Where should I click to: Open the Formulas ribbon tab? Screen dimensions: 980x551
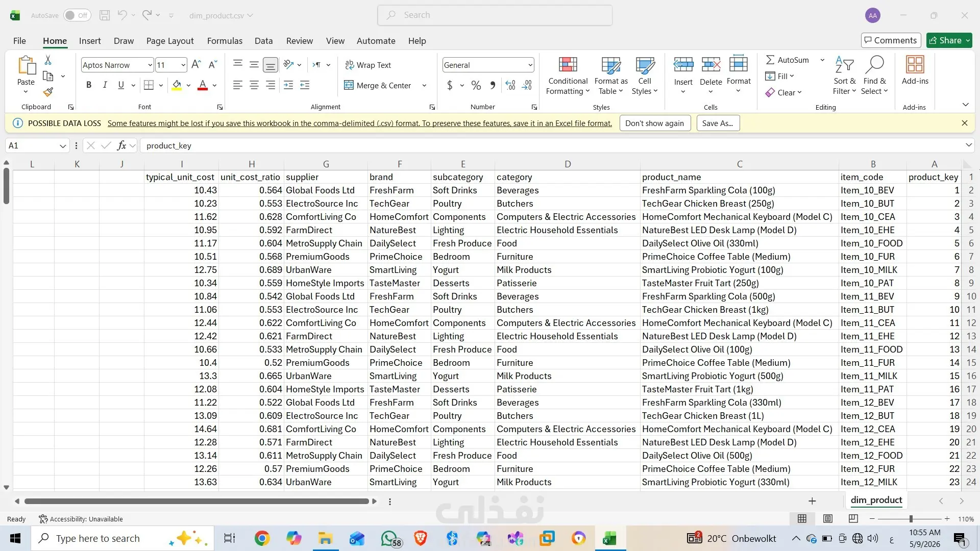click(x=225, y=41)
